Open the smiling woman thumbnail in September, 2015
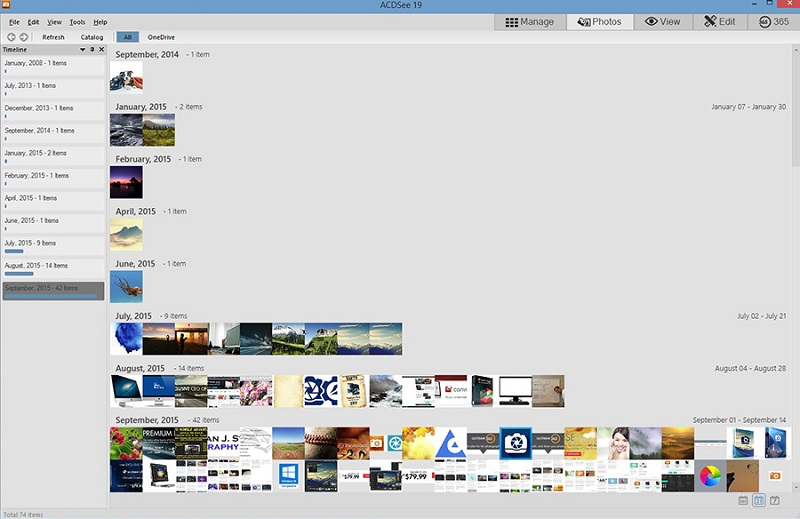This screenshot has height=519, width=800. point(613,443)
